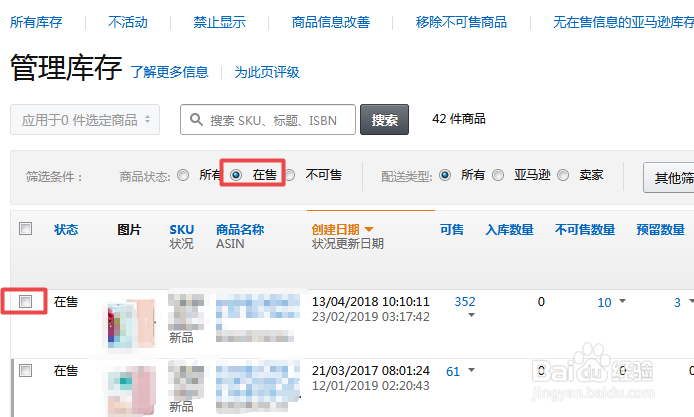
Task: Click the magnifier icon in search box
Action: click(196, 119)
